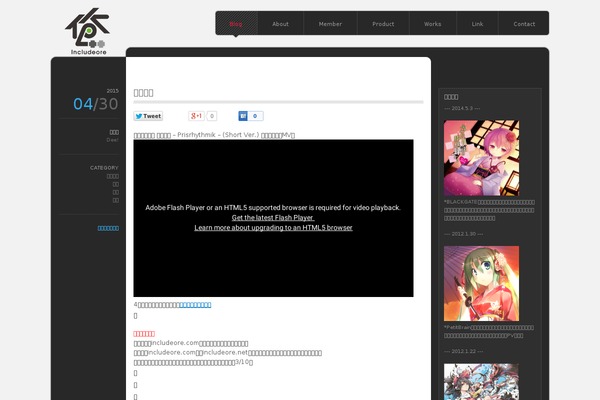Image resolution: width=600 pixels, height=400 pixels.
Task: Visit the Works navigation tab
Action: click(x=432, y=24)
